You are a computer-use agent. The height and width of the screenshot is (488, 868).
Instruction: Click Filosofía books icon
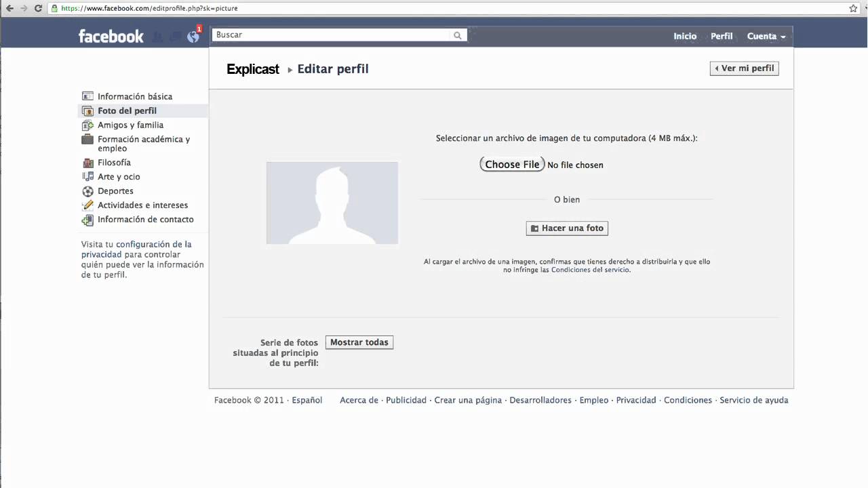pyautogui.click(x=87, y=163)
